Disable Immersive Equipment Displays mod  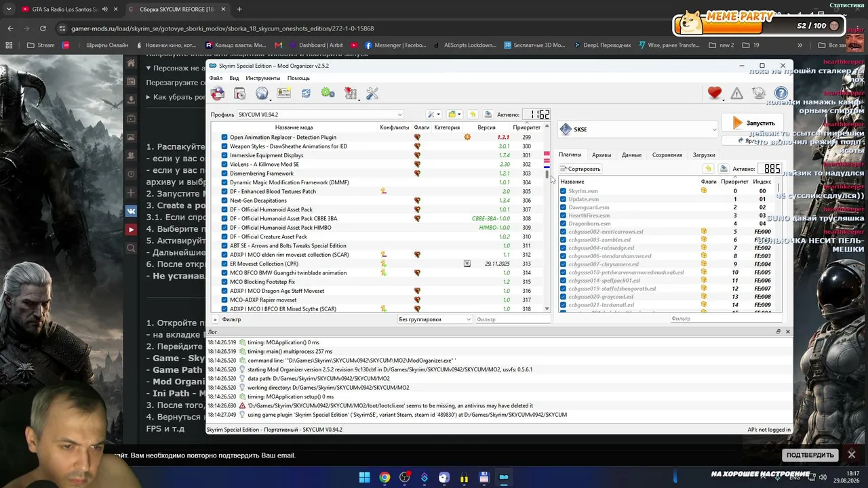pyautogui.click(x=224, y=155)
